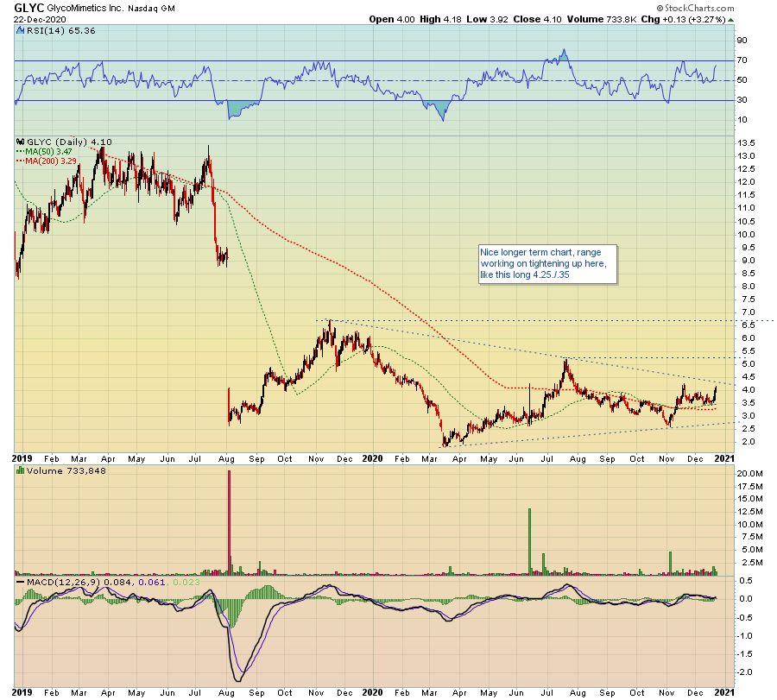Click the 2020 label on the price x-axis
Image resolution: width=777 pixels, height=700 pixels.
click(x=372, y=458)
